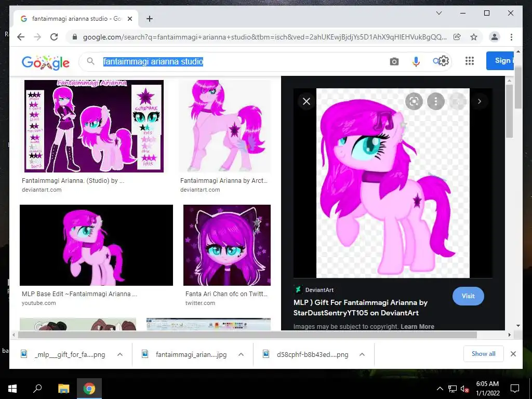532x399 pixels.
Task: Open the 'Fantaimmagi Arianna. (Studio) by' caption
Action: point(73,180)
